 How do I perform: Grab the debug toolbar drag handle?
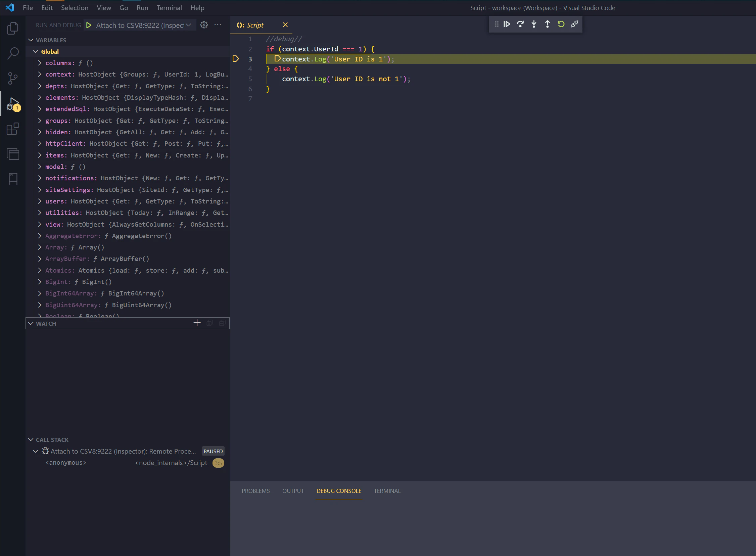point(497,24)
